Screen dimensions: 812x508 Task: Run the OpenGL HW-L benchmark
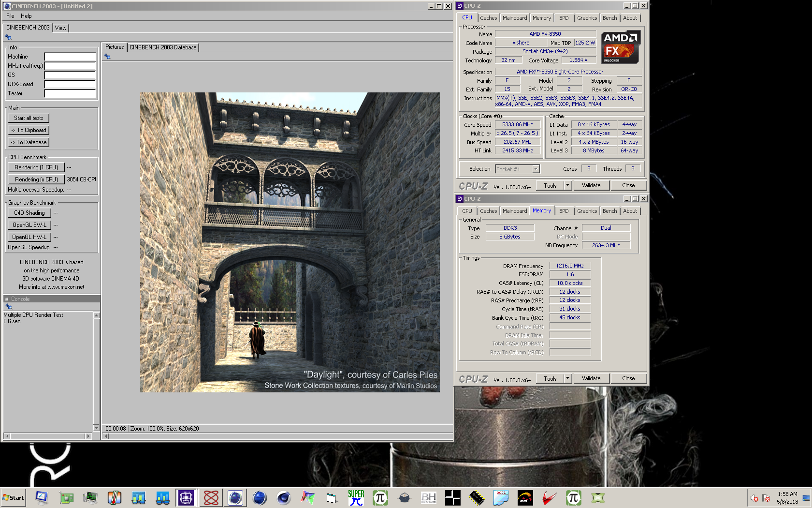click(29, 237)
